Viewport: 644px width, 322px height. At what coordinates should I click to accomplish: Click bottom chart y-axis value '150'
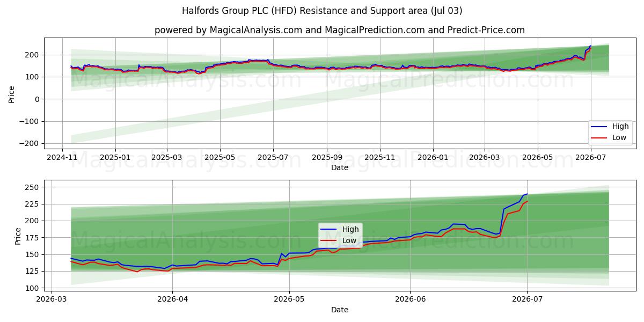coord(32,254)
